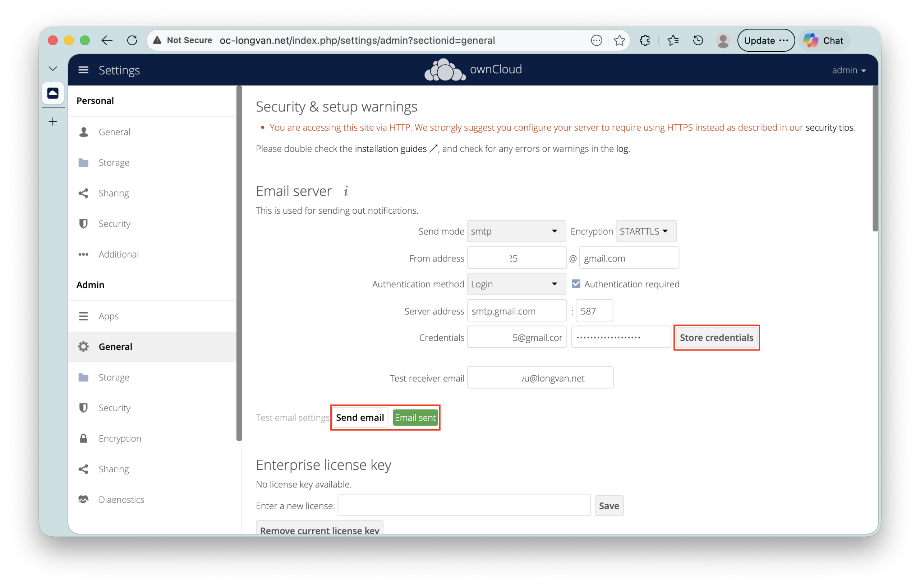Open the Encryption STARTTLS dropdown
Screen dimensions: 920x588
pyautogui.click(x=645, y=231)
